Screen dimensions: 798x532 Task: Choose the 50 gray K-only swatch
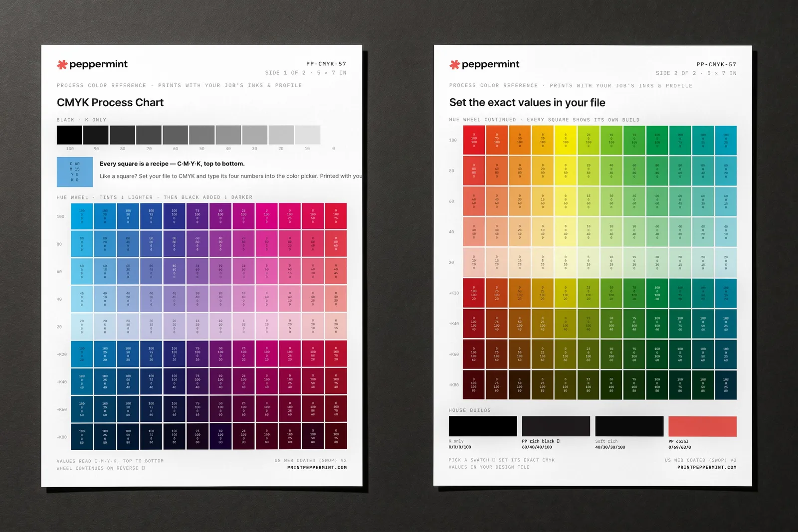tap(201, 135)
